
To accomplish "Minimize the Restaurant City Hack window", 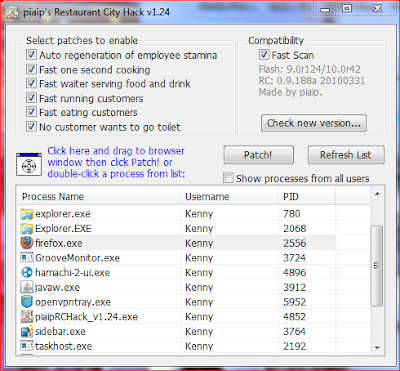I will [325, 10].
